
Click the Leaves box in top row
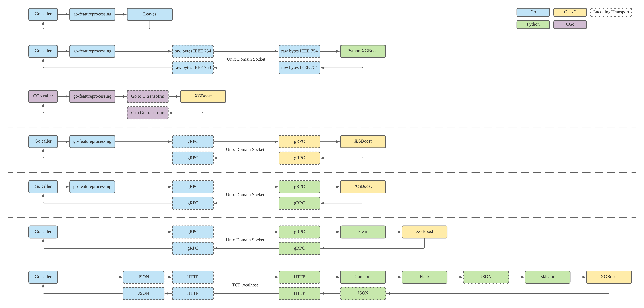[150, 14]
